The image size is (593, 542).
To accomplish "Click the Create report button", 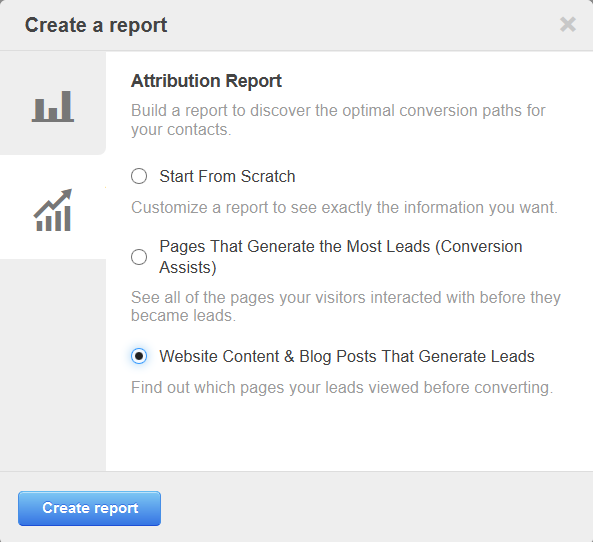I will (x=90, y=508).
